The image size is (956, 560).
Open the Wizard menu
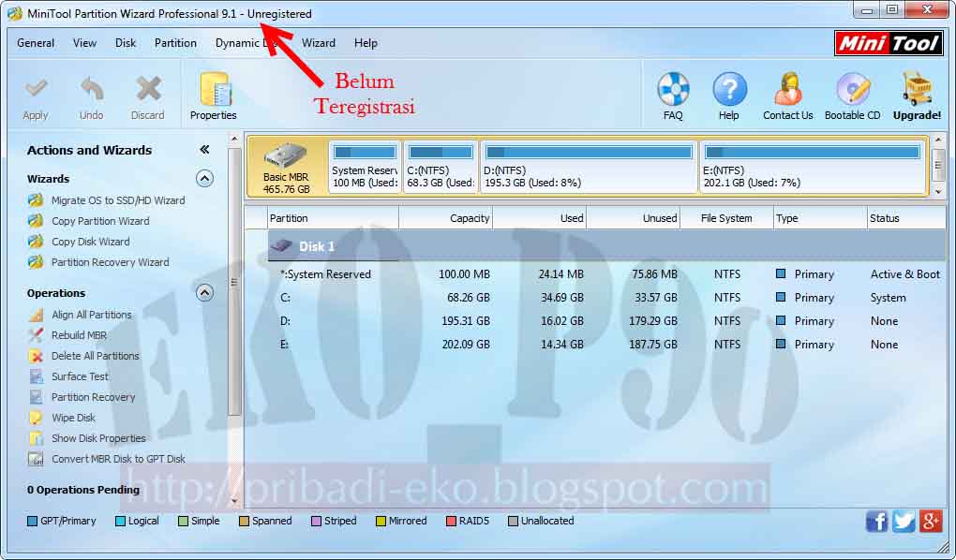point(319,43)
